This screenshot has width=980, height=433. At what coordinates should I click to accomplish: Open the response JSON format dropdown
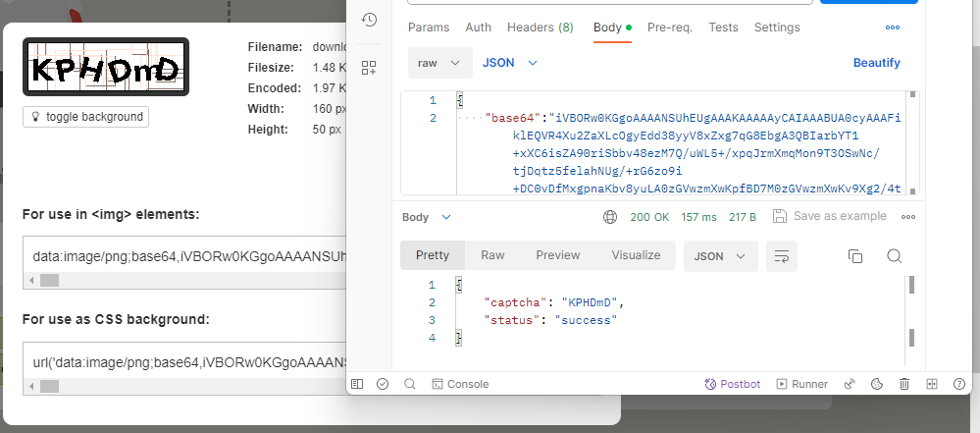tap(719, 255)
